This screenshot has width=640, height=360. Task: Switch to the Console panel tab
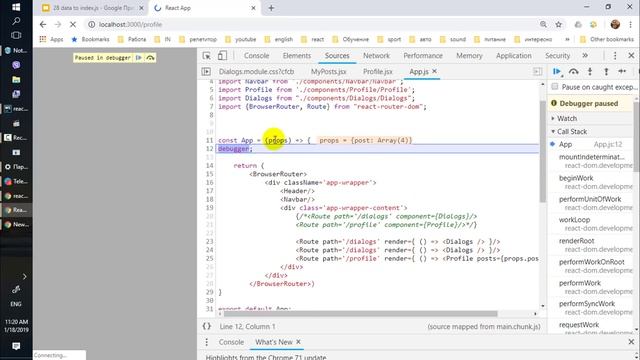pyautogui.click(x=256, y=56)
